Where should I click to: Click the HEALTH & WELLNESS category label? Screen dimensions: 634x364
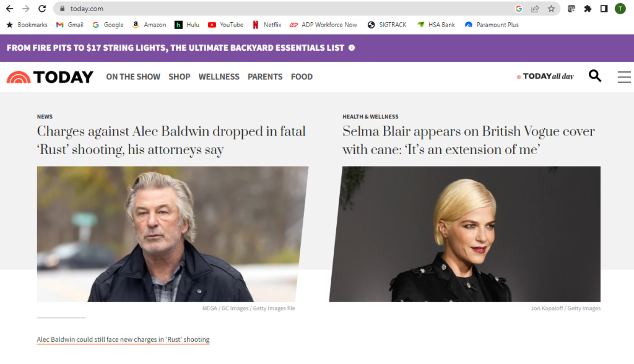[x=370, y=116]
